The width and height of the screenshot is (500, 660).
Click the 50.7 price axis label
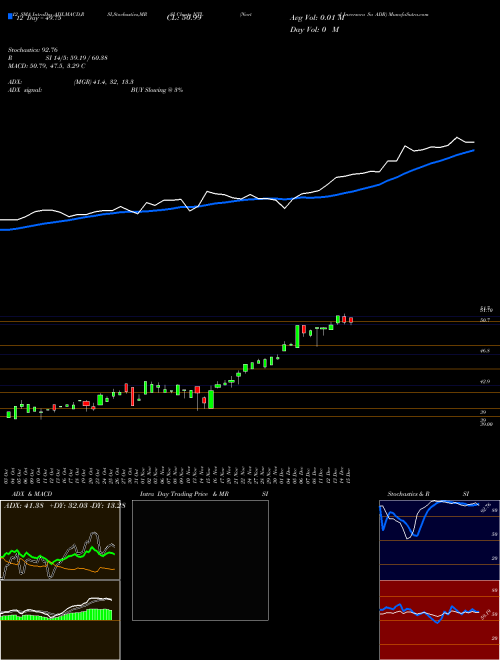485,321
